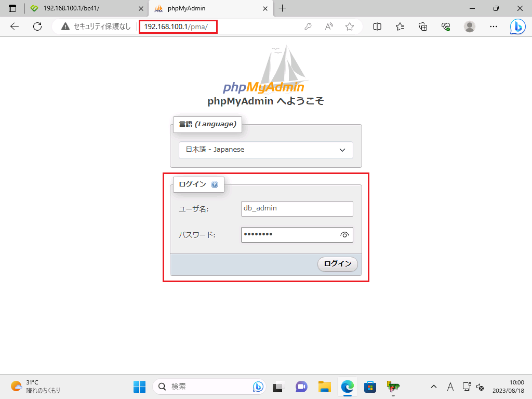The height and width of the screenshot is (399, 532).
Task: Open the Japanese language dropdown
Action: [266, 150]
